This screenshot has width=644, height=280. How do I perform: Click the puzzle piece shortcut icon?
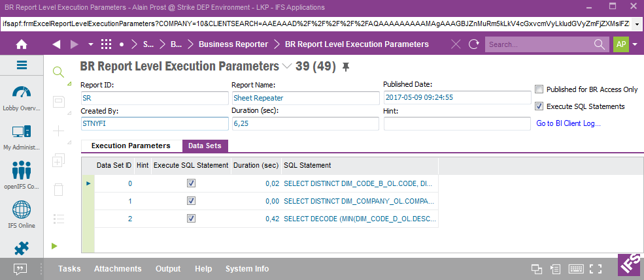pyautogui.click(x=22, y=249)
